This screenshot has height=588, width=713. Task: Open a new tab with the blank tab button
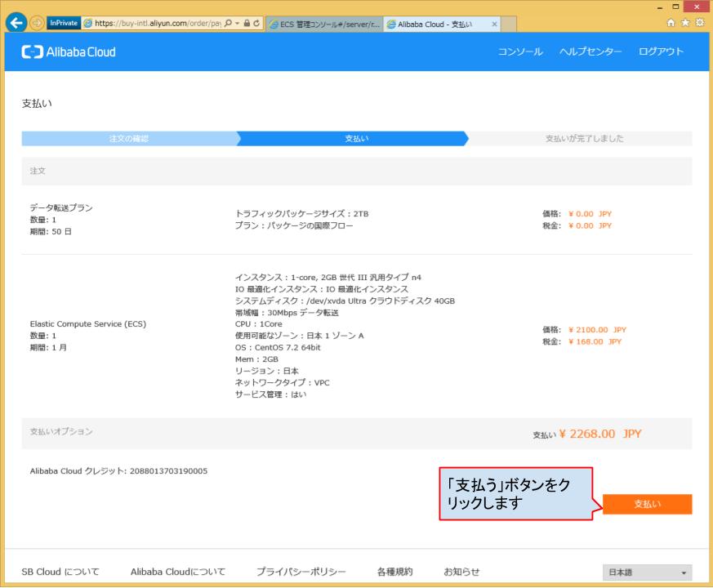pyautogui.click(x=508, y=24)
